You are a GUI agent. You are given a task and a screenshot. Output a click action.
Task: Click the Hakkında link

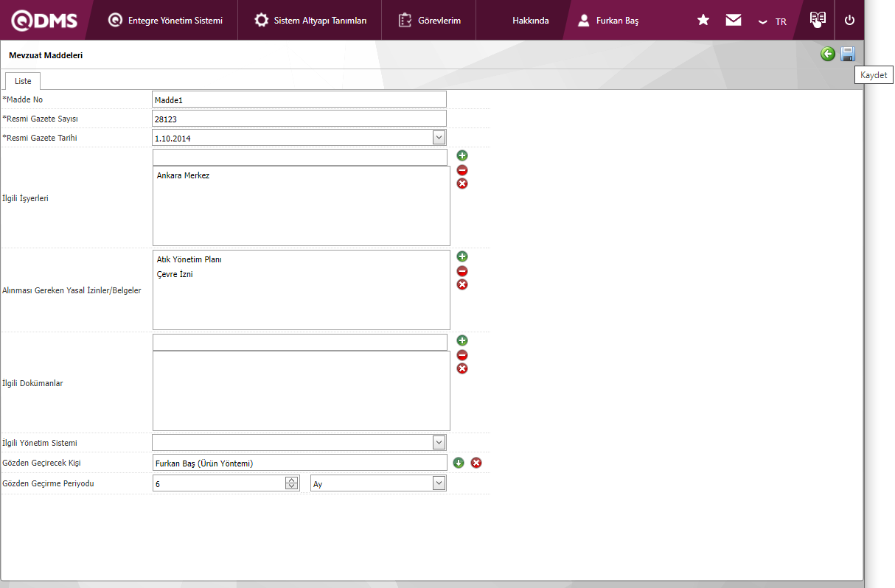pyautogui.click(x=530, y=21)
